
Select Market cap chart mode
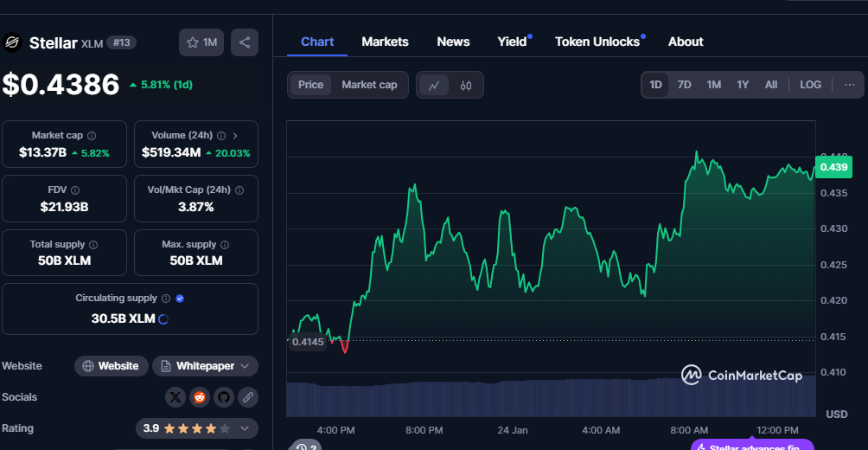(369, 85)
